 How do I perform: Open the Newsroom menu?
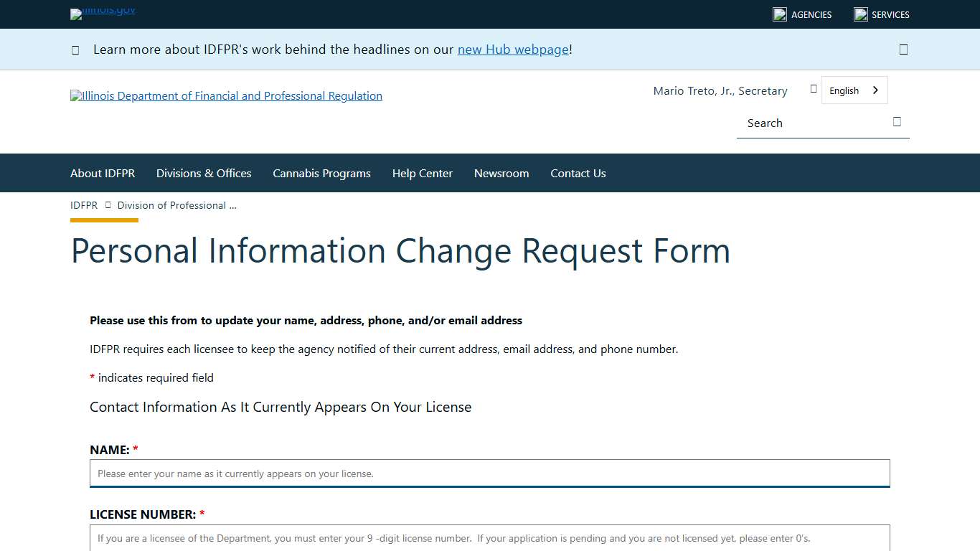click(501, 173)
